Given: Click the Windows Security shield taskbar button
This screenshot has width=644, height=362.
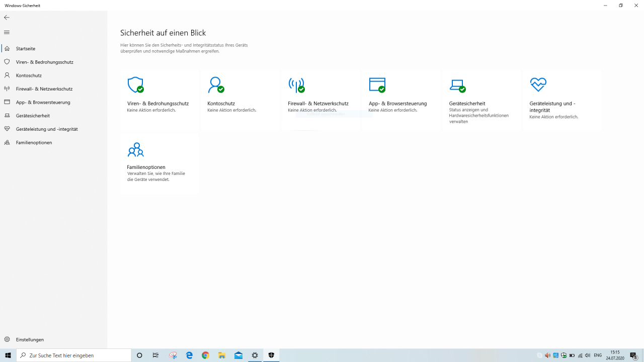Looking at the screenshot, I should (271, 355).
